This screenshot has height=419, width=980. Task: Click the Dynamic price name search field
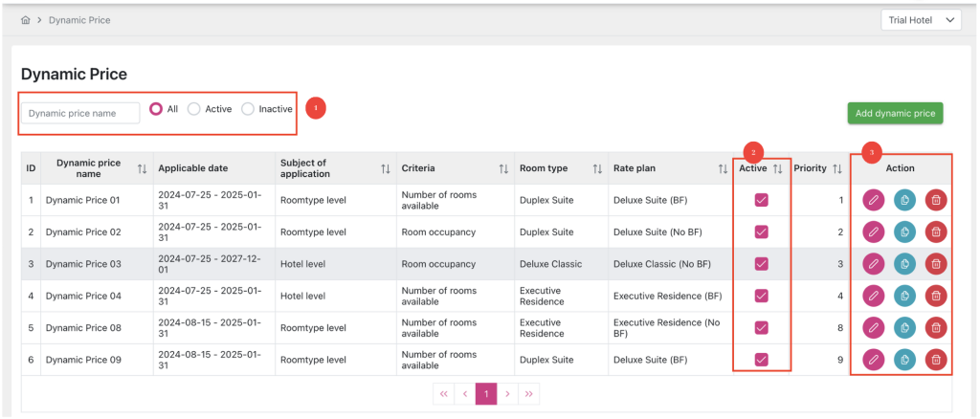coord(80,113)
